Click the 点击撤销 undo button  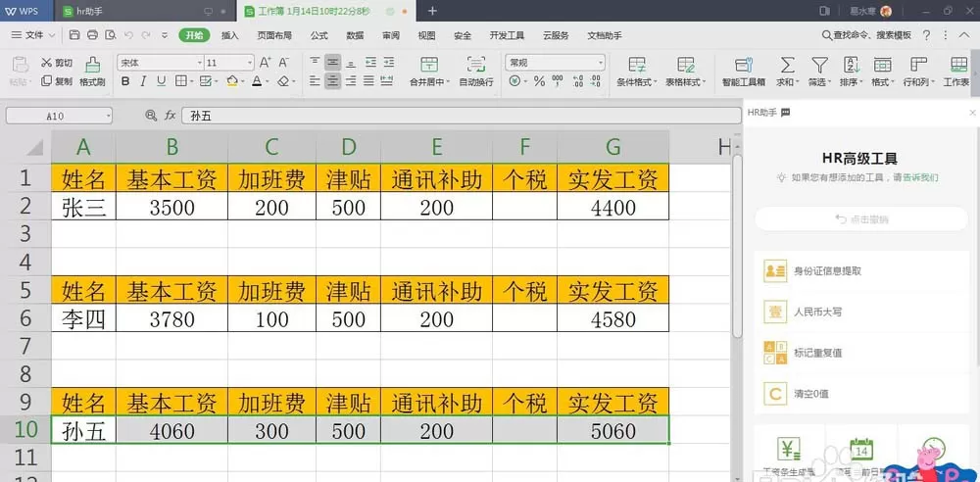861,218
